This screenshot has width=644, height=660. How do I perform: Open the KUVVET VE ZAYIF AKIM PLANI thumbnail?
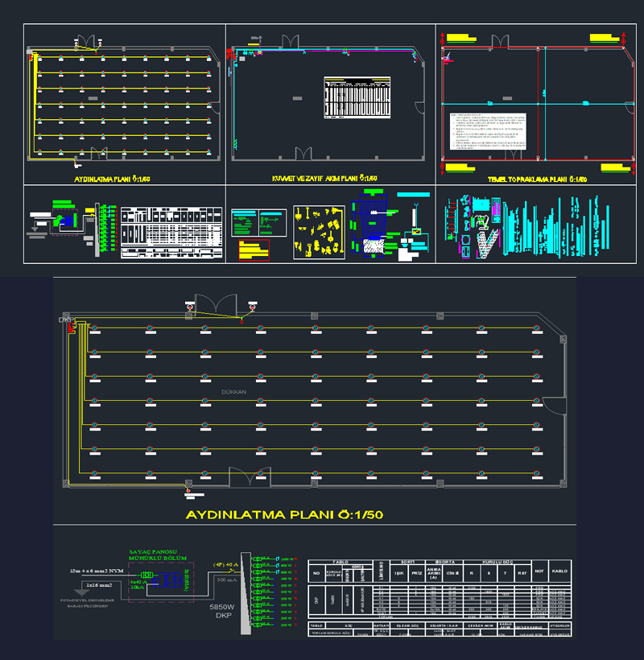click(329, 105)
